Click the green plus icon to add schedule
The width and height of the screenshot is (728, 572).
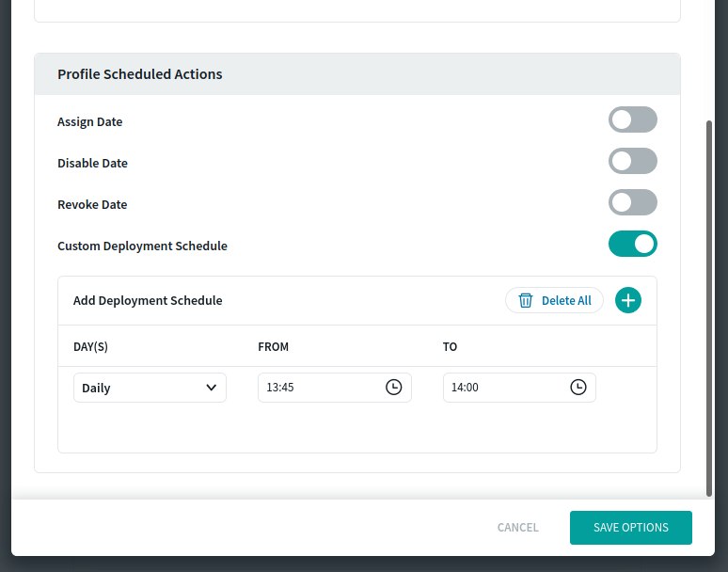click(628, 300)
